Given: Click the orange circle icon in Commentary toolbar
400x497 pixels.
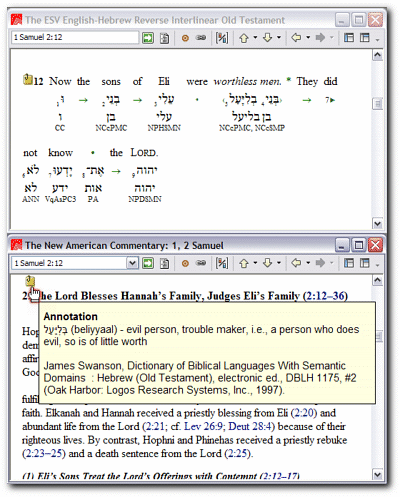Looking at the screenshot, I should point(185,264).
